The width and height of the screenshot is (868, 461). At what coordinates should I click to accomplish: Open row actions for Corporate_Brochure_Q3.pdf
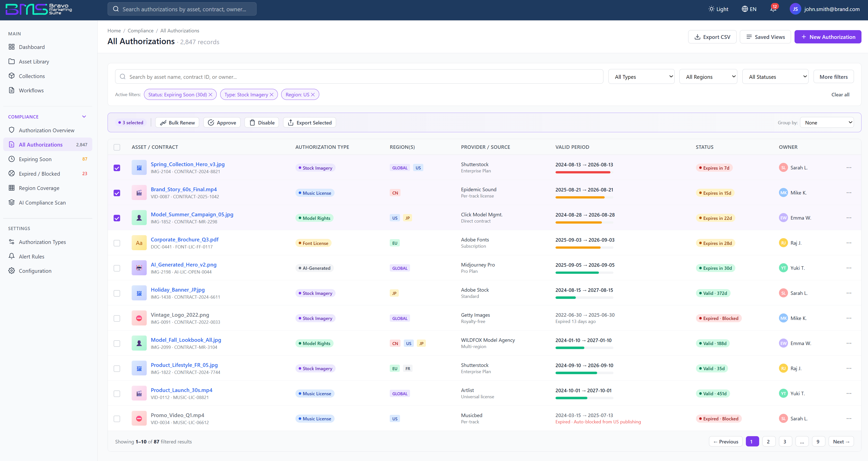(849, 243)
